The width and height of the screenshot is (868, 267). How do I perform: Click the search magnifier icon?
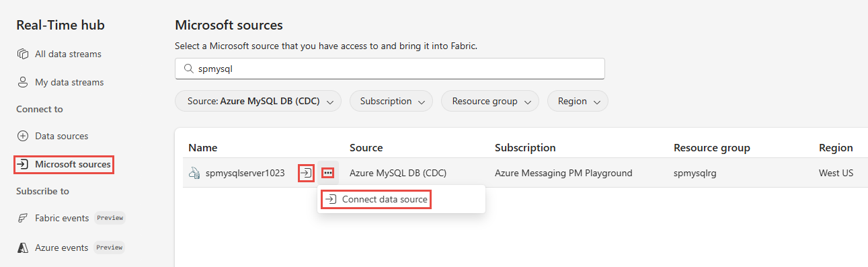188,69
